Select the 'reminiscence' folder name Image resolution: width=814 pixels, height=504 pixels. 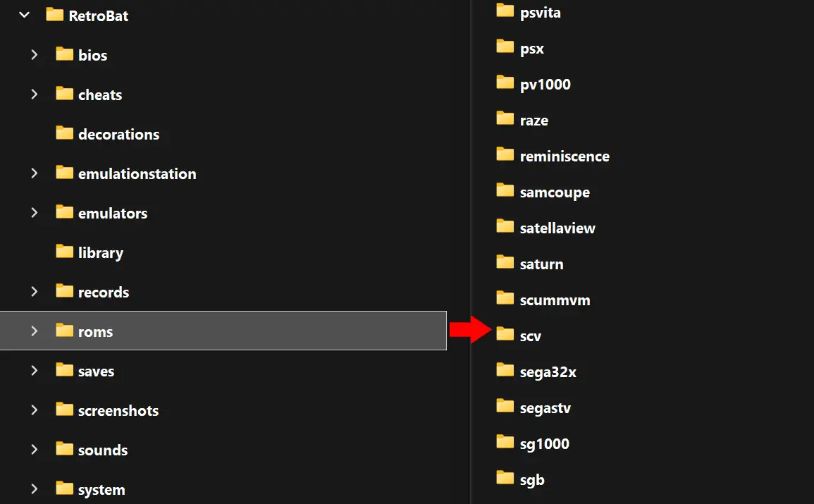point(565,156)
